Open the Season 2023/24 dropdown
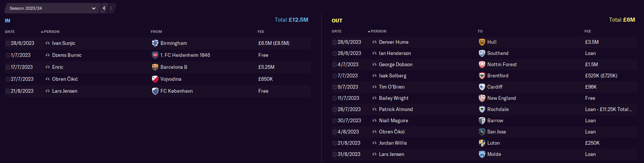This screenshot has width=644, height=163. coord(52,8)
